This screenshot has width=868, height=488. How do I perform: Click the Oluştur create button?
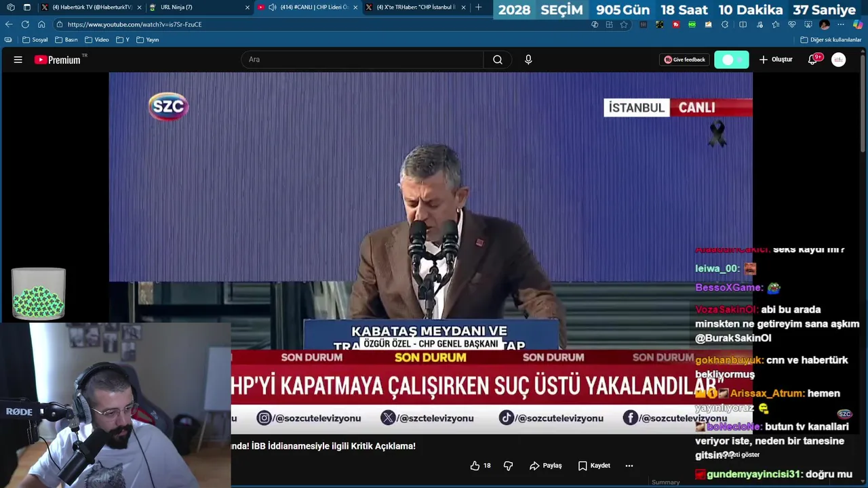pyautogui.click(x=775, y=60)
